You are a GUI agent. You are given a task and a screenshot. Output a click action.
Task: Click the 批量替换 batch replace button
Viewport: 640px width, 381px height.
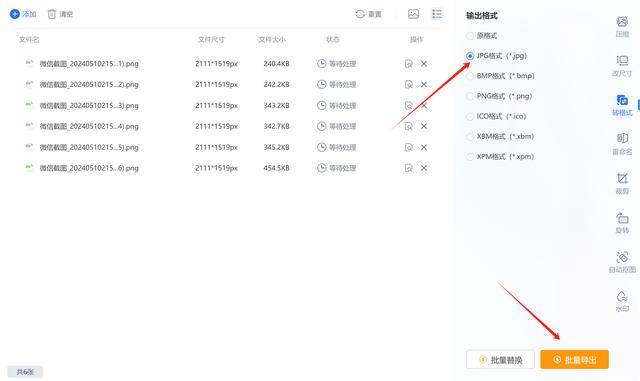click(x=500, y=360)
